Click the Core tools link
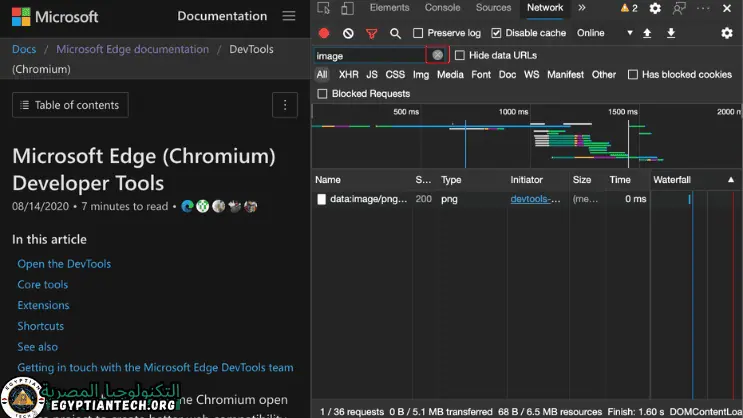The width and height of the screenshot is (743, 418). (43, 285)
